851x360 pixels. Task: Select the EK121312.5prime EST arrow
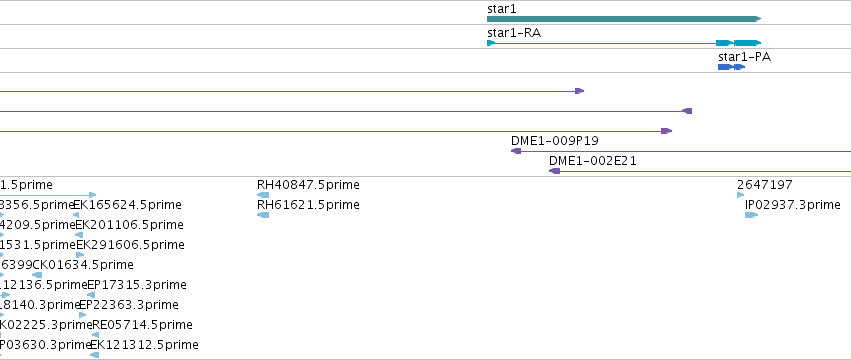click(x=94, y=355)
